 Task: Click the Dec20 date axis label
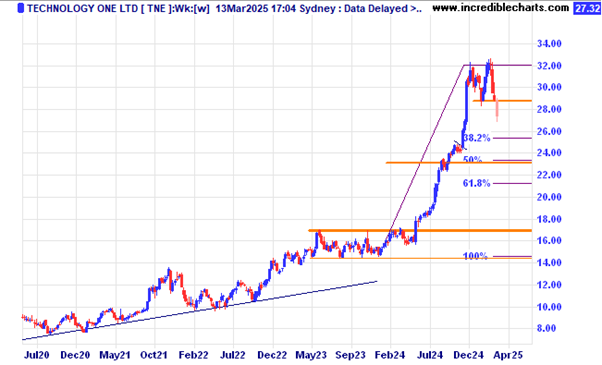pyautogui.click(x=75, y=355)
